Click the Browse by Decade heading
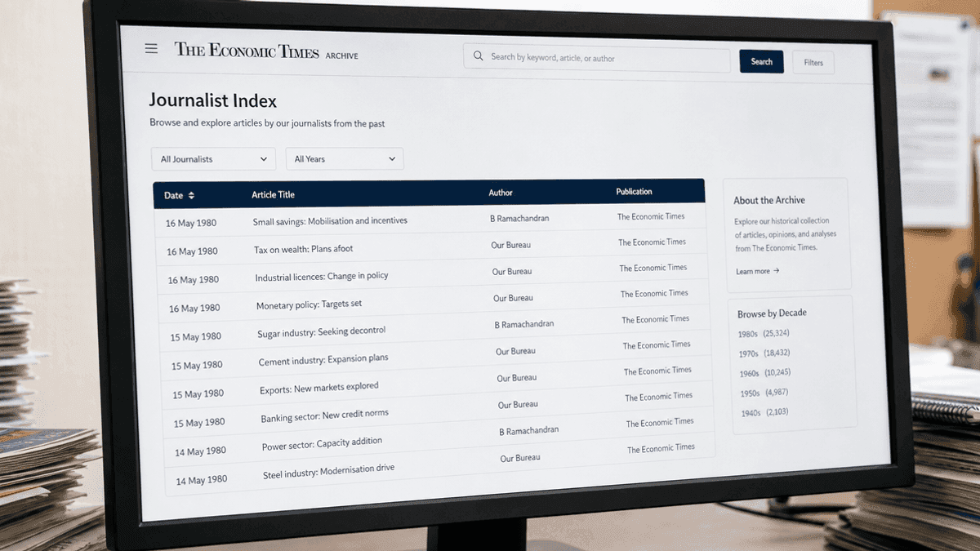The height and width of the screenshot is (551, 980). click(772, 313)
